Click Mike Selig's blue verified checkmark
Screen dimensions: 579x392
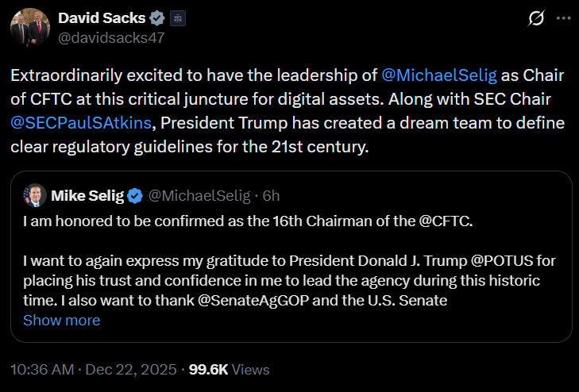[x=136, y=195]
